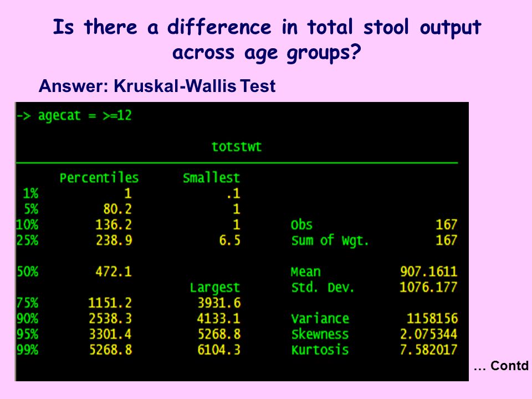
Task: Click the 50% row label
Action: [x=28, y=272]
